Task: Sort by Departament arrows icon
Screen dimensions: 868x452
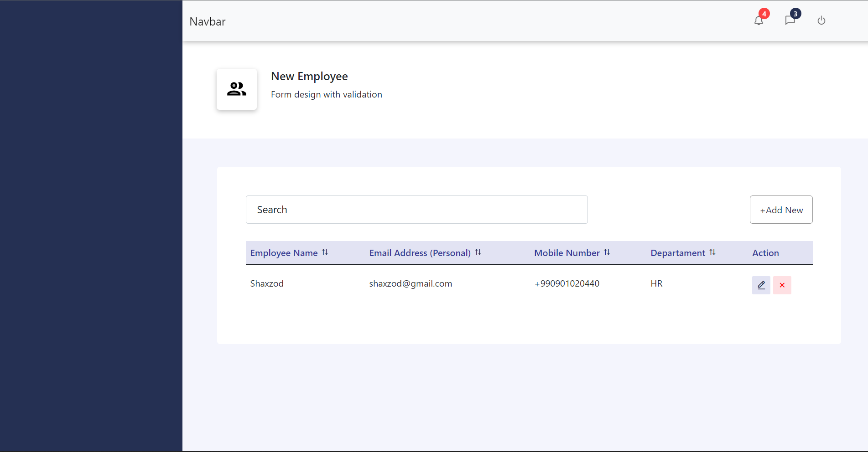Action: click(712, 252)
